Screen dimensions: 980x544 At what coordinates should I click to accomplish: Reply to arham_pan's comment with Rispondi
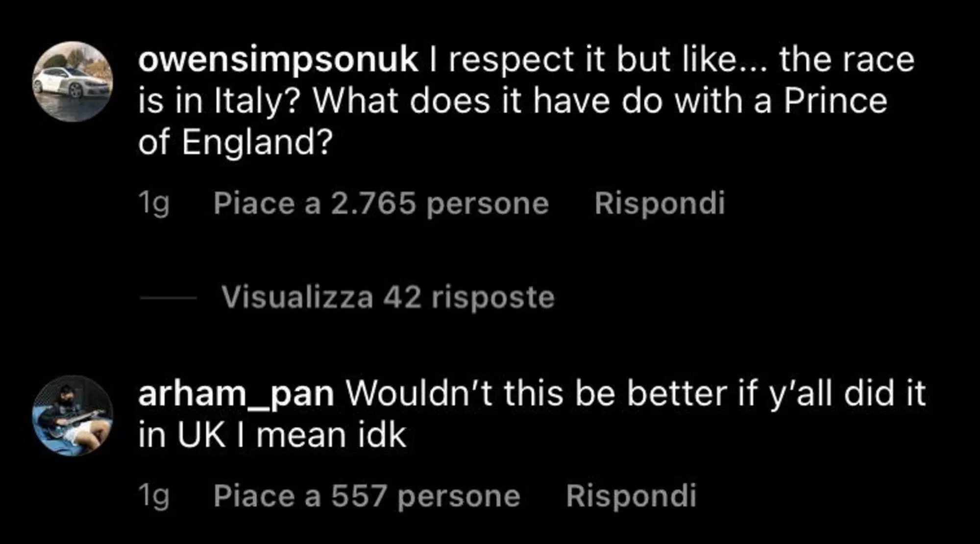631,496
